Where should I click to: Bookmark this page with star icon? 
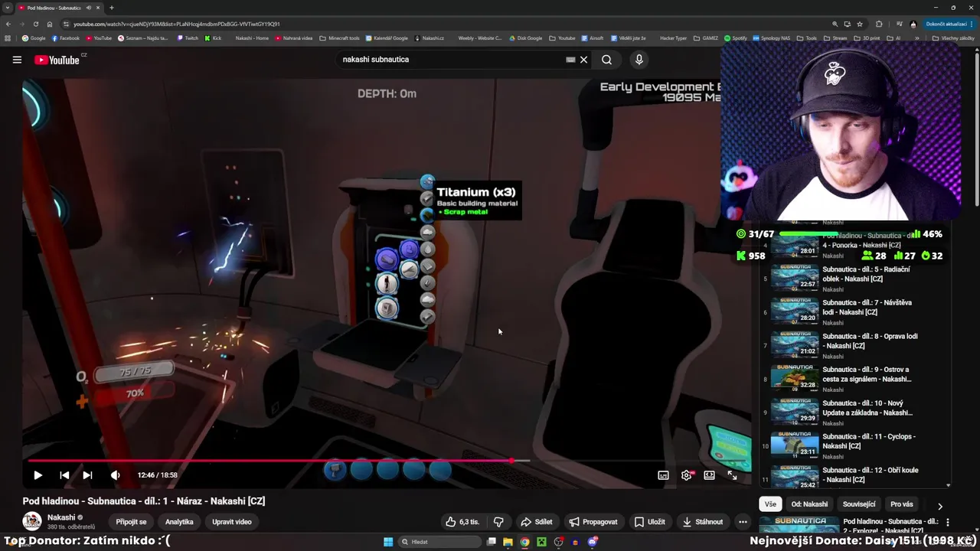pyautogui.click(x=860, y=24)
